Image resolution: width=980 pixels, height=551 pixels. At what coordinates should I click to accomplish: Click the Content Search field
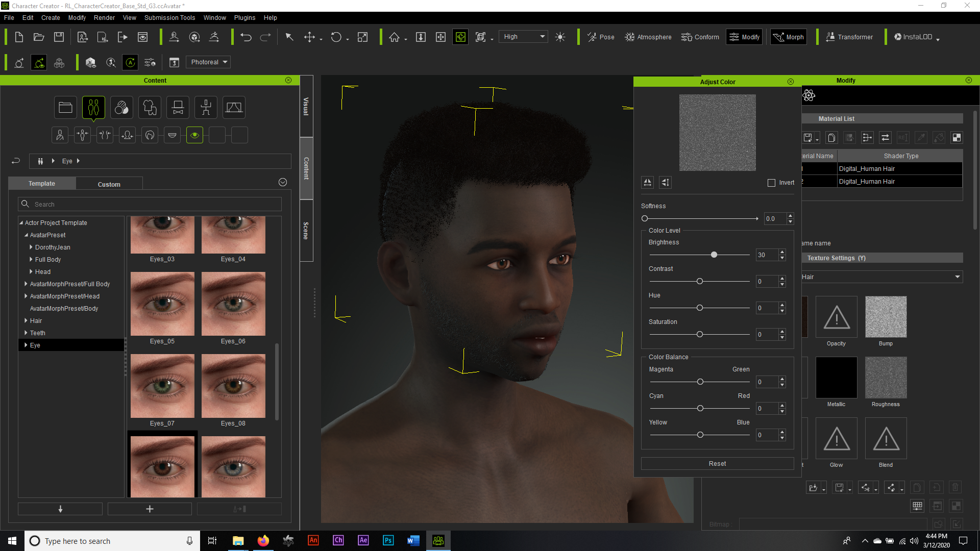tap(150, 204)
